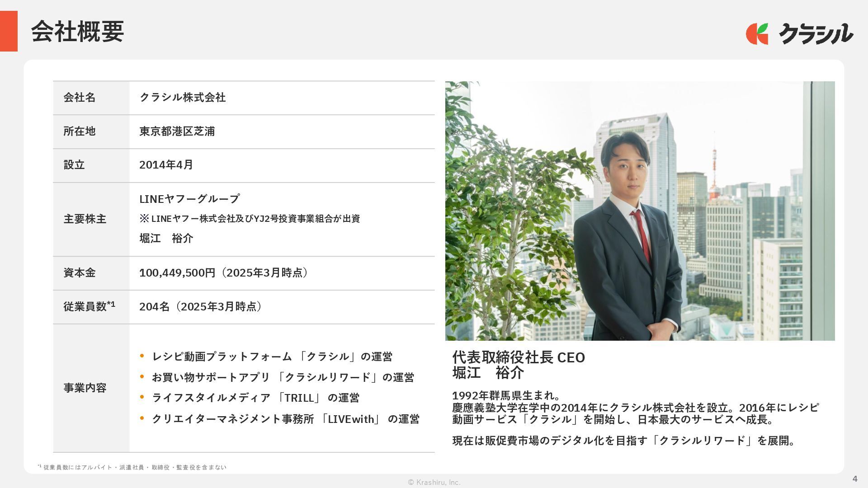
Task: Click the 204名 employee count
Action: 154,307
